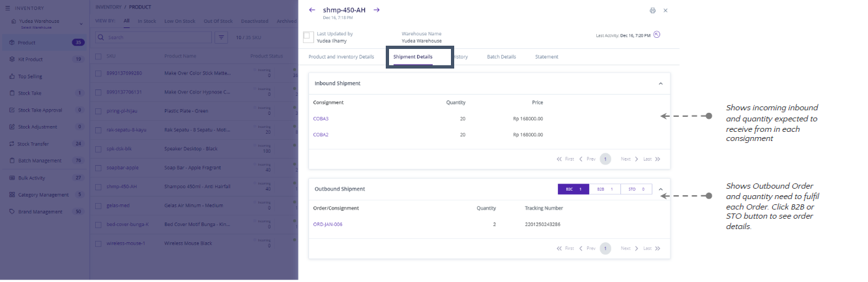The height and width of the screenshot is (282, 868).
Task: Open the bed-cover-bunga-K SKU link
Action: pyautogui.click(x=128, y=225)
